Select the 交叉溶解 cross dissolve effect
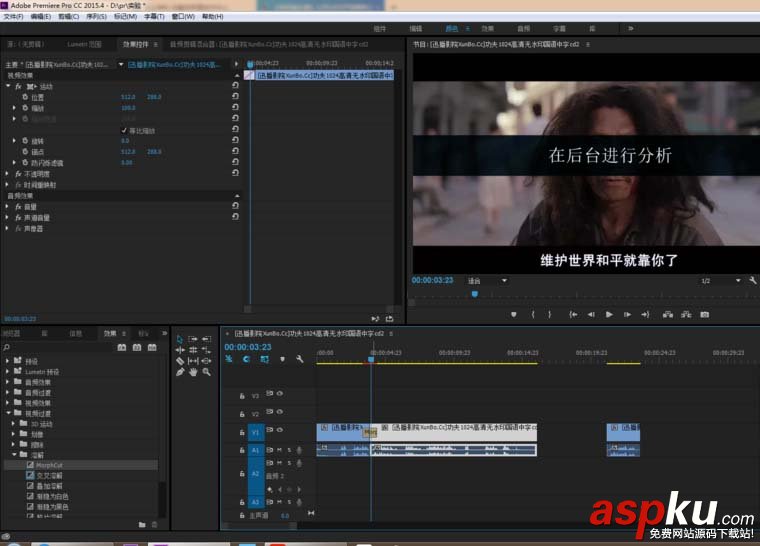760x546 pixels. pyautogui.click(x=50, y=475)
